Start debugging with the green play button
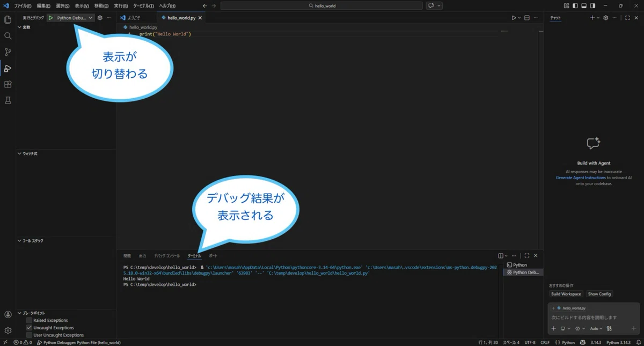 (x=50, y=18)
